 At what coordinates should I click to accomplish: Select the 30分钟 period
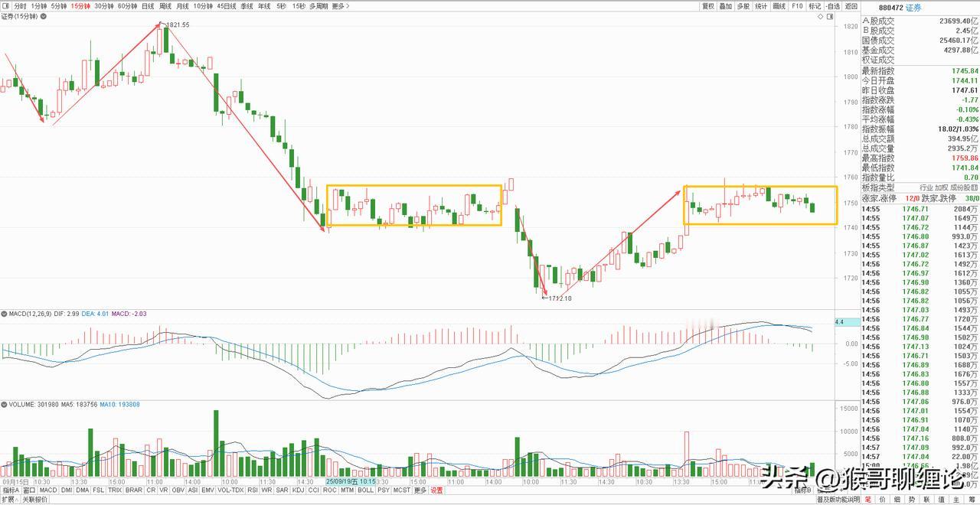[x=104, y=6]
